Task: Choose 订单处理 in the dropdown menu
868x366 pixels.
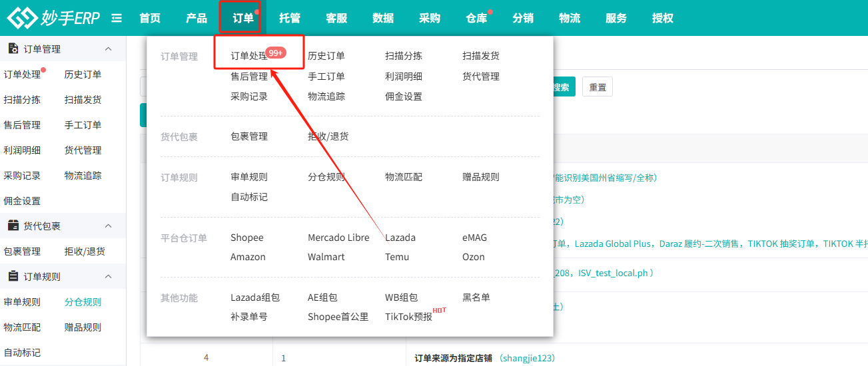Action: point(249,56)
